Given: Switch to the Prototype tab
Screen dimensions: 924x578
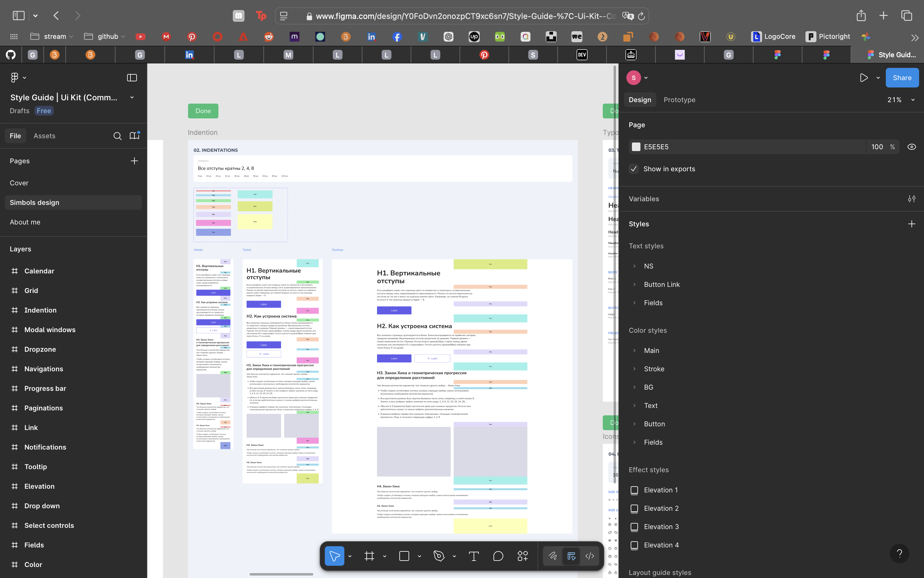Looking at the screenshot, I should pyautogui.click(x=679, y=100).
